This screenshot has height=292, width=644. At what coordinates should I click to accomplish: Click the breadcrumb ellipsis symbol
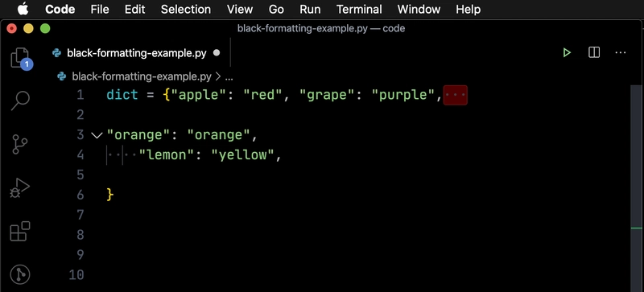(x=229, y=76)
